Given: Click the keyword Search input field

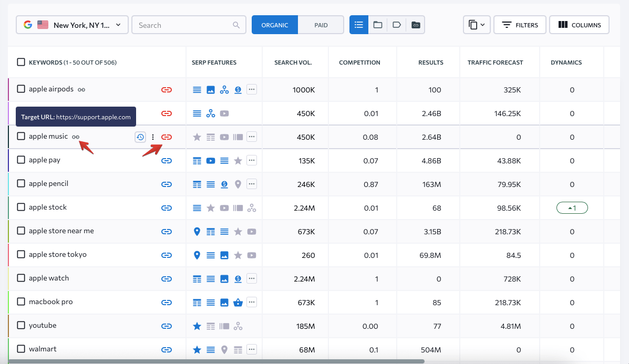Looking at the screenshot, I should 189,25.
